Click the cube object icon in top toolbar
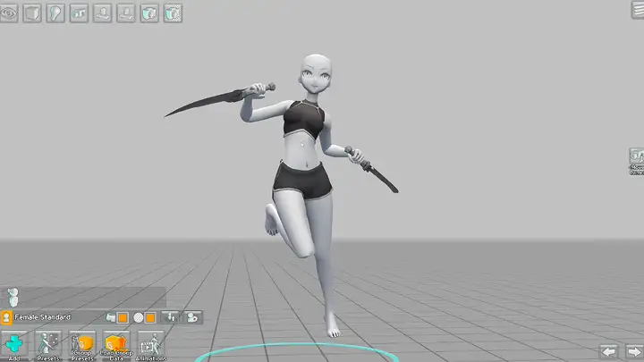Screen dimensions: 644x362 [33, 13]
